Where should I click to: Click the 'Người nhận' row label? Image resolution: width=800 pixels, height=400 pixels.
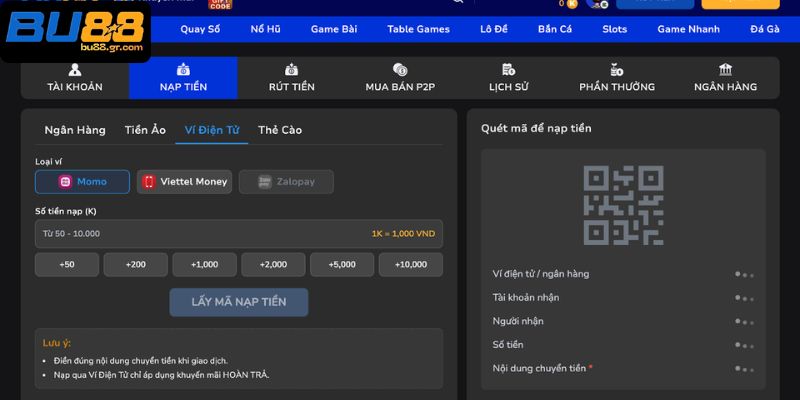[x=518, y=321]
